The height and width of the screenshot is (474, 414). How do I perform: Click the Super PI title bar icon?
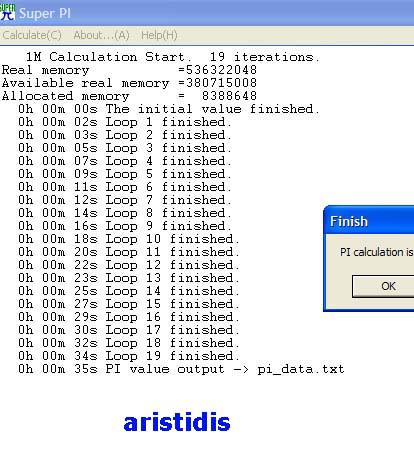7,12
